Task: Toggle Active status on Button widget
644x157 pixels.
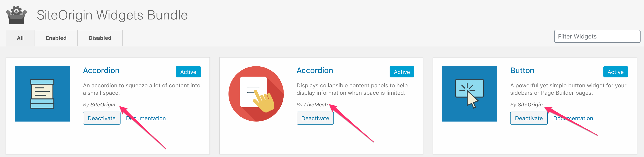Action: tap(615, 72)
